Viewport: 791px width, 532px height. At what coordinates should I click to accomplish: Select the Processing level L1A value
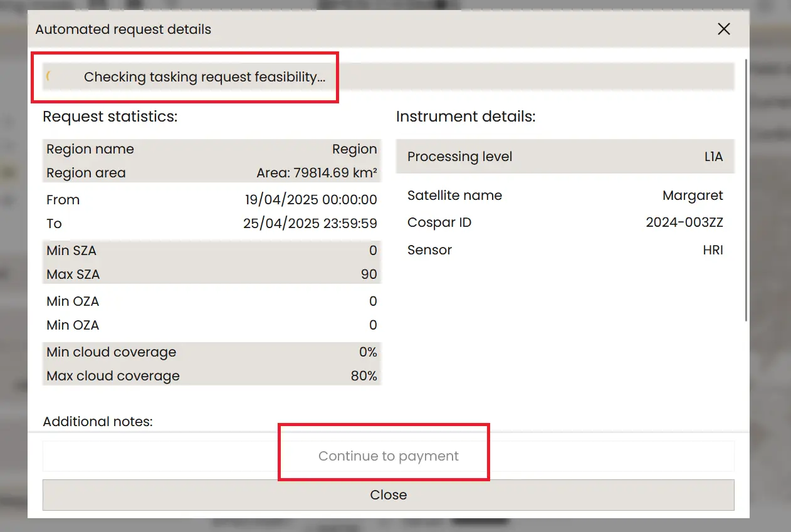(x=713, y=157)
